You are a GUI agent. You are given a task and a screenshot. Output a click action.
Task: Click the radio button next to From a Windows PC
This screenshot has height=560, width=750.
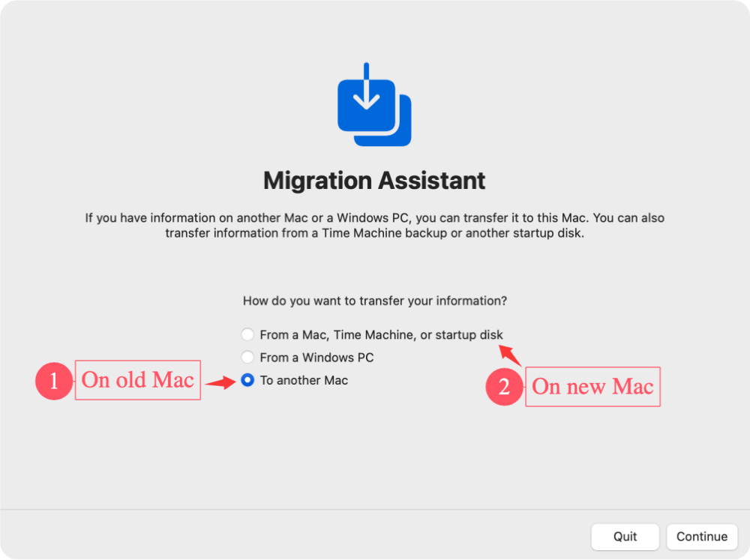[x=247, y=358]
